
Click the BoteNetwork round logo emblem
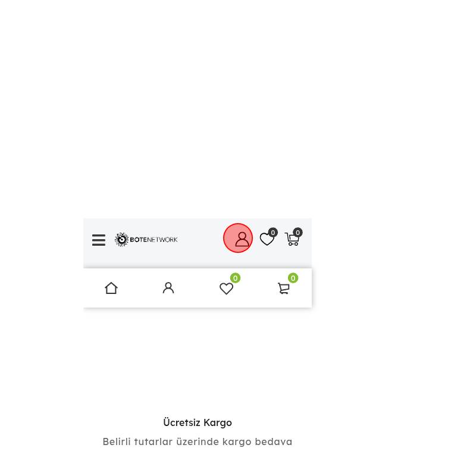[x=121, y=240]
